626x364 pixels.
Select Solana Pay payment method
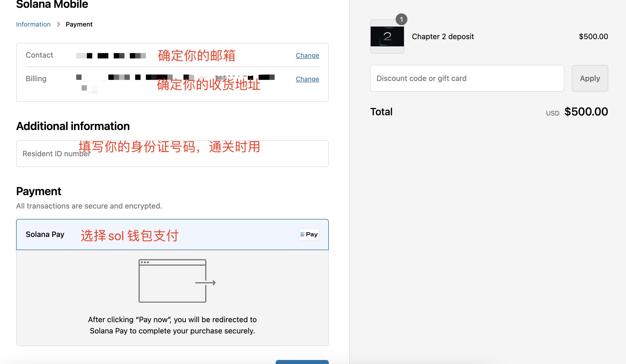pos(172,235)
